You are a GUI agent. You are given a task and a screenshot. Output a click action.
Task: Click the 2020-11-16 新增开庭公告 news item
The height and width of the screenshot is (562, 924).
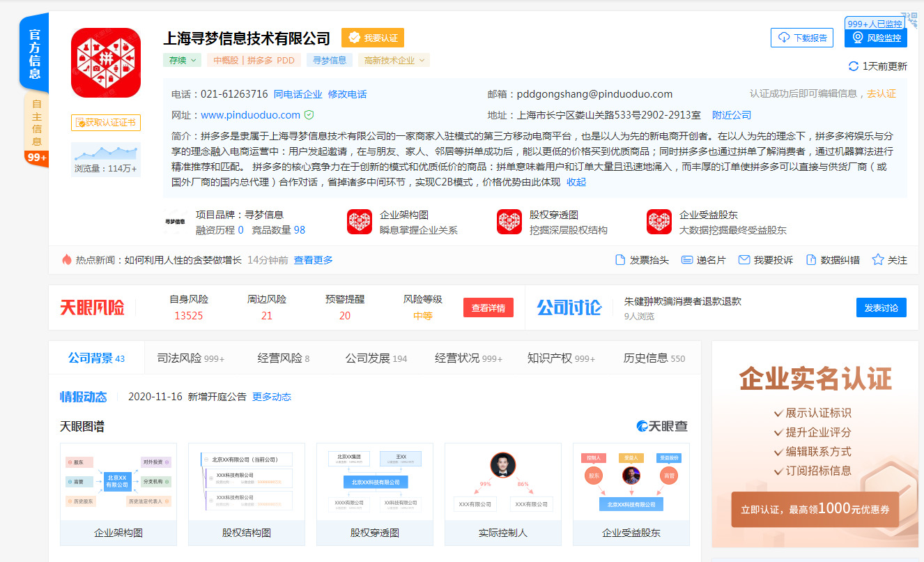(187, 397)
